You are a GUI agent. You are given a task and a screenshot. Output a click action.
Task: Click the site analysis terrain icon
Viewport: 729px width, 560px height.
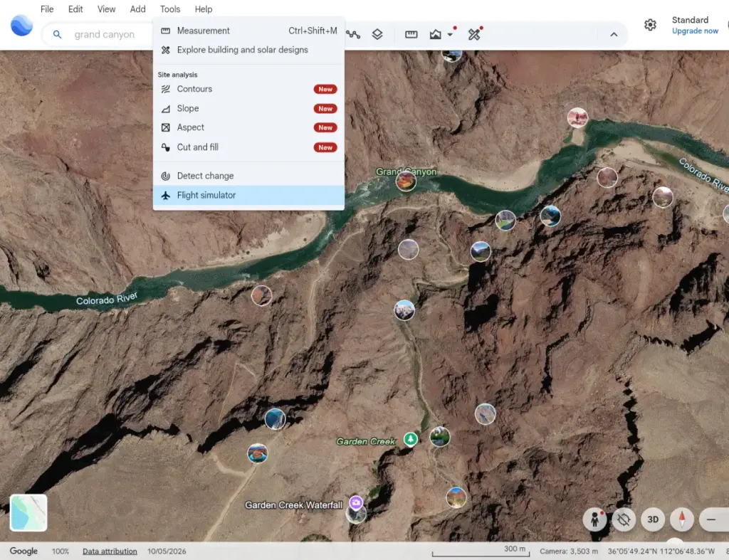click(435, 34)
